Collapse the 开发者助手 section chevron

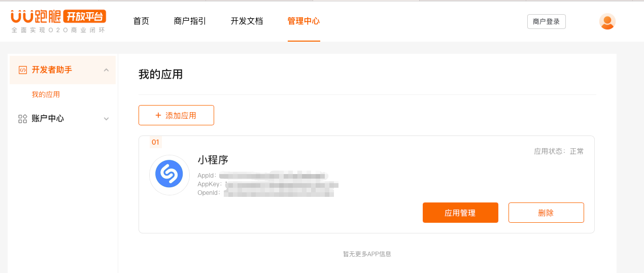click(x=106, y=70)
